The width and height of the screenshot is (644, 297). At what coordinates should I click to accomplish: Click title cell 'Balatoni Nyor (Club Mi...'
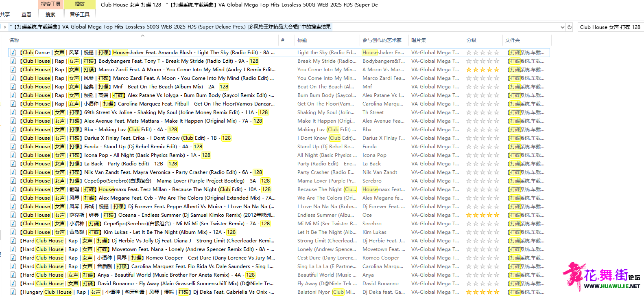326,292
